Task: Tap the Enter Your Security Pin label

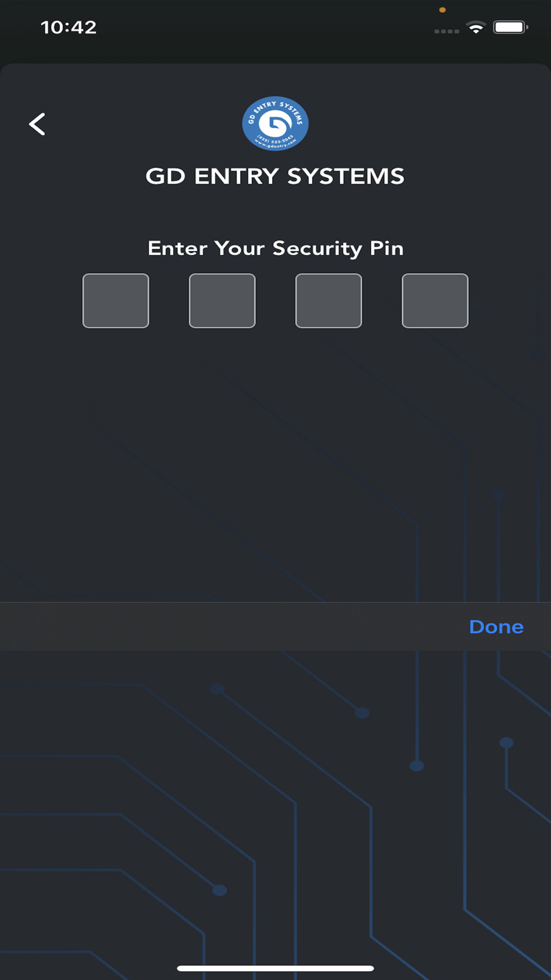Action: pos(275,249)
